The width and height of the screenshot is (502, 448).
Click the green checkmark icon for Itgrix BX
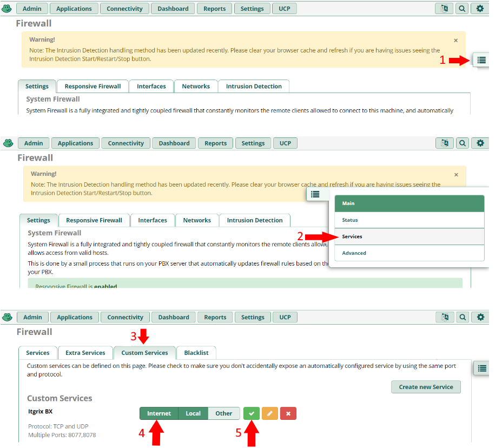(x=251, y=413)
